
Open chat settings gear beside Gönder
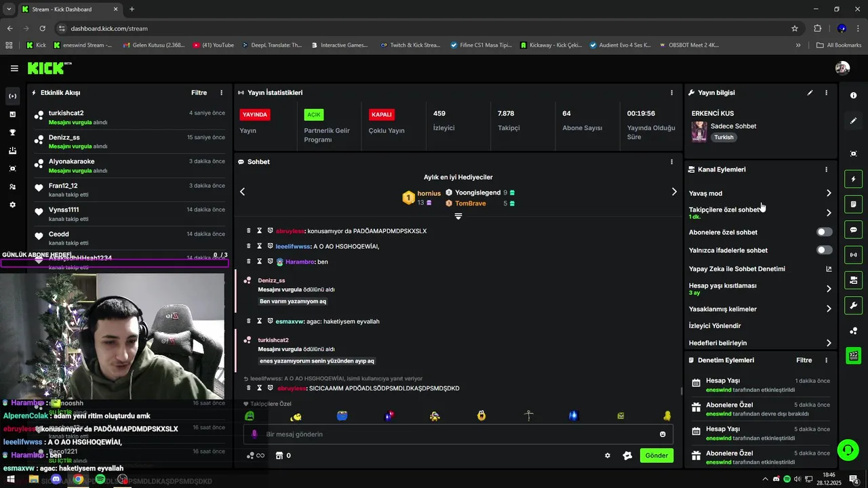click(x=608, y=455)
